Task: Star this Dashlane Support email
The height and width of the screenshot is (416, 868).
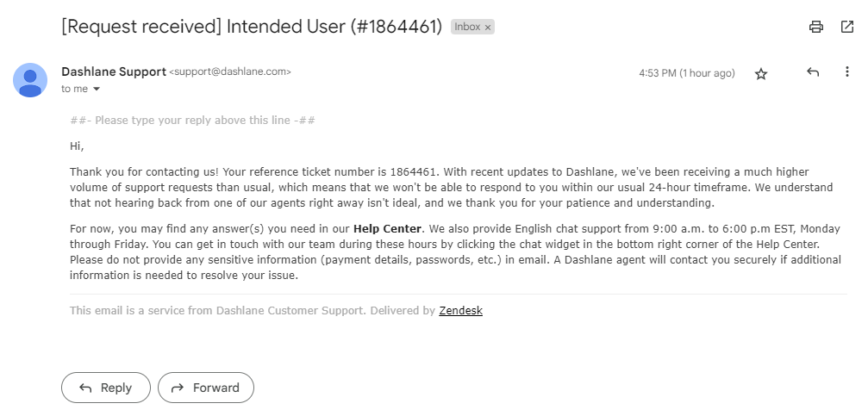Action: pyautogui.click(x=761, y=74)
